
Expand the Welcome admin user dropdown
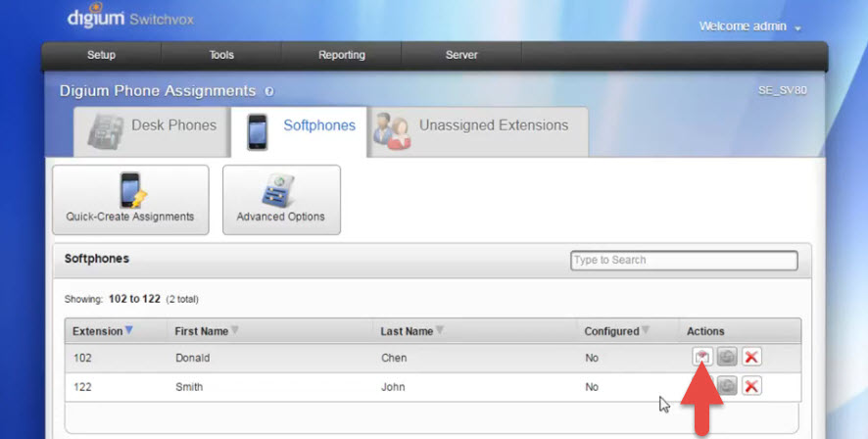pos(749,26)
